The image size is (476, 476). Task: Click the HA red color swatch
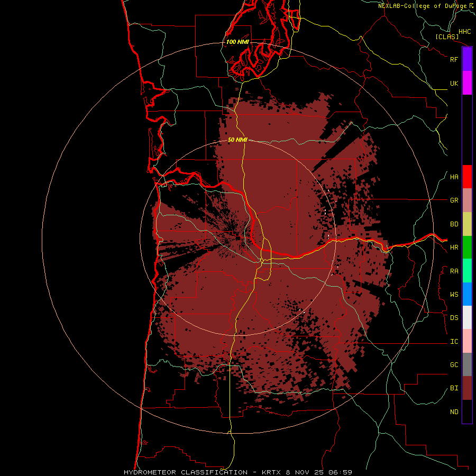[x=467, y=177]
